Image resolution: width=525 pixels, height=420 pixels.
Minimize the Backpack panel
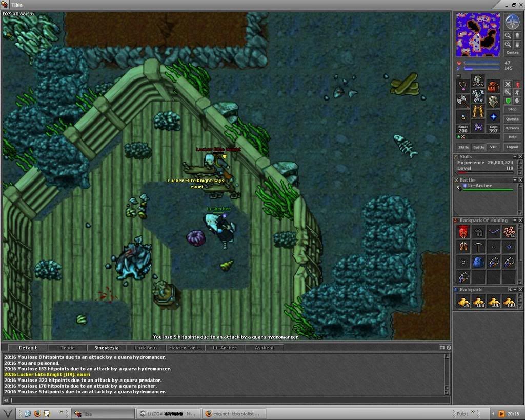point(515,290)
